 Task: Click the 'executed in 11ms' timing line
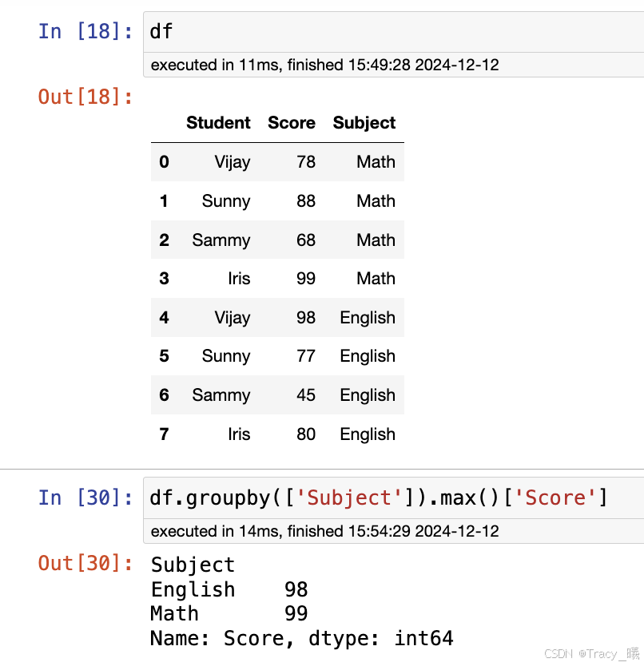324,65
